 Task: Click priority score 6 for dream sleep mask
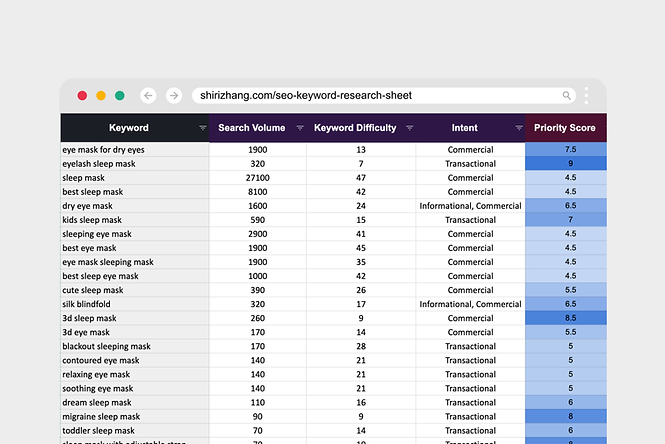566,402
